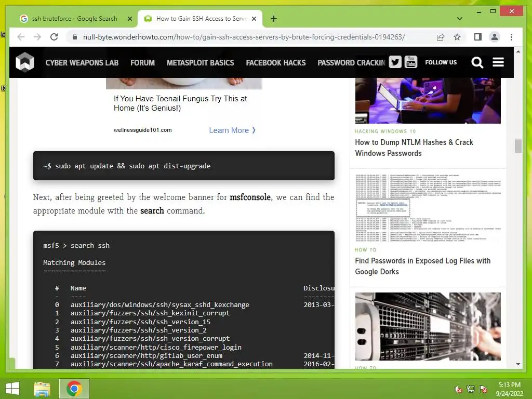Image resolution: width=532 pixels, height=399 pixels.
Task: Click the server rack article thumbnail
Action: [428, 326]
